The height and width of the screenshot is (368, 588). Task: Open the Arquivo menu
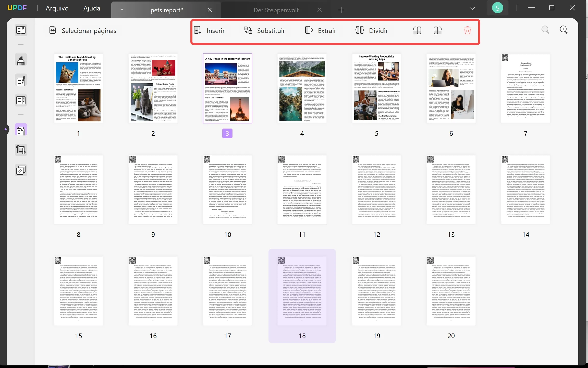pyautogui.click(x=57, y=8)
